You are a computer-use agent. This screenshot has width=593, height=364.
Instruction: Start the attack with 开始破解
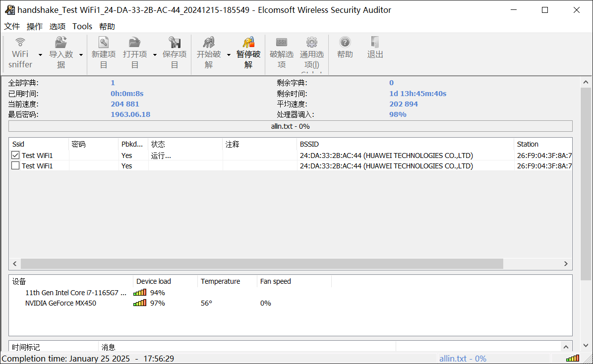point(208,50)
